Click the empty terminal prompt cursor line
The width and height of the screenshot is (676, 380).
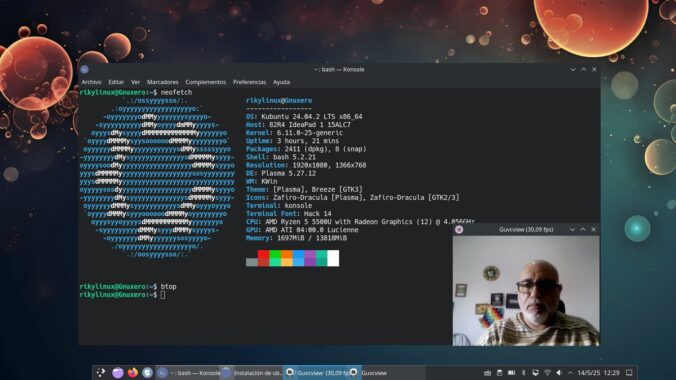pyautogui.click(x=163, y=295)
